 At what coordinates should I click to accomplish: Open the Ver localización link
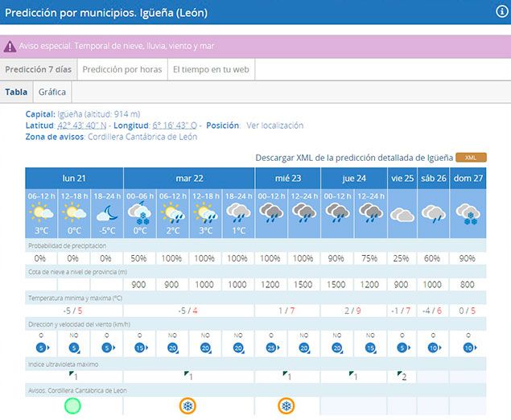(274, 126)
